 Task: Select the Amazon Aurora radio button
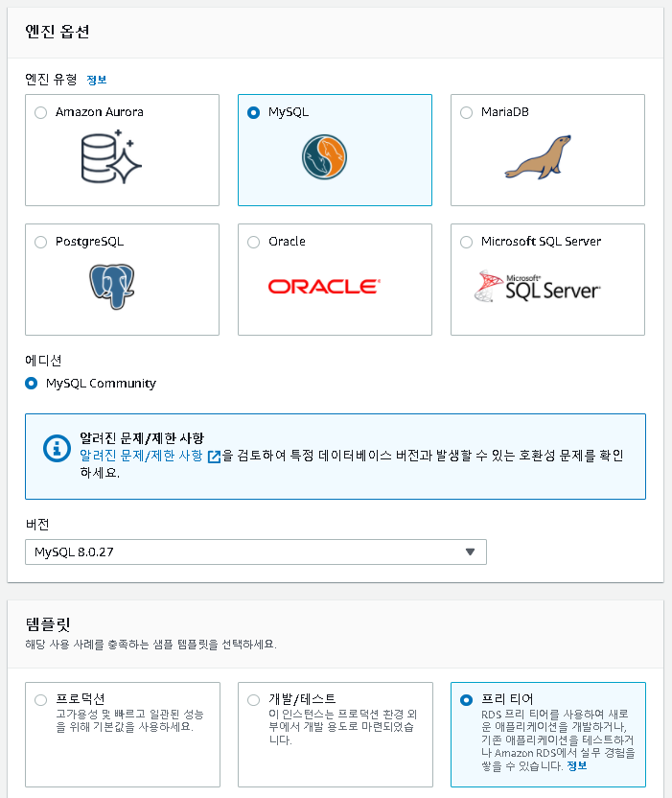click(x=40, y=112)
